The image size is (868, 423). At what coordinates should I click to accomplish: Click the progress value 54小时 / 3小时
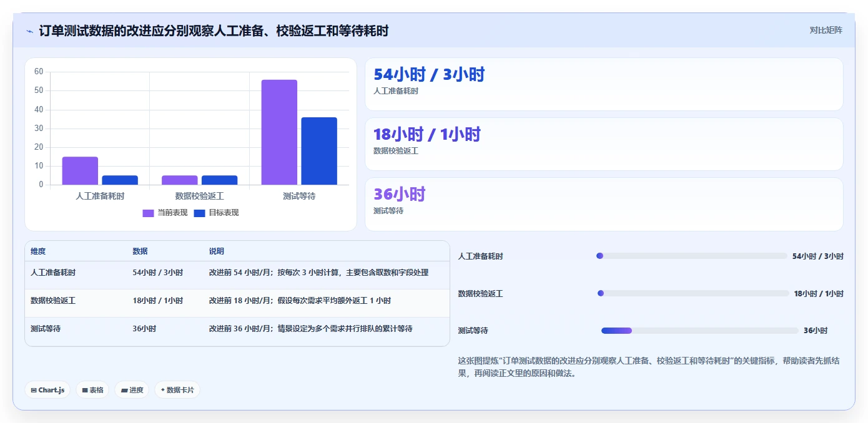coord(818,256)
